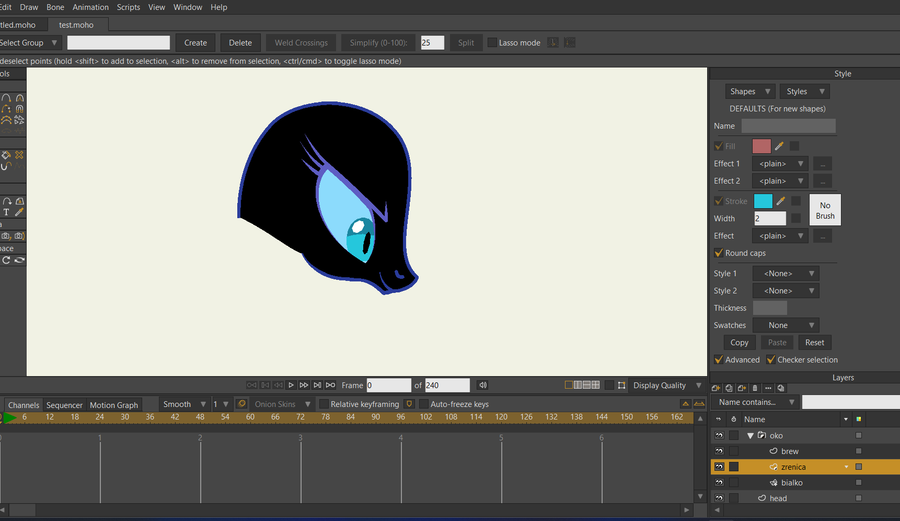Hide the bialko layer via eye icon
Screen dimensions: 900x521
point(719,483)
